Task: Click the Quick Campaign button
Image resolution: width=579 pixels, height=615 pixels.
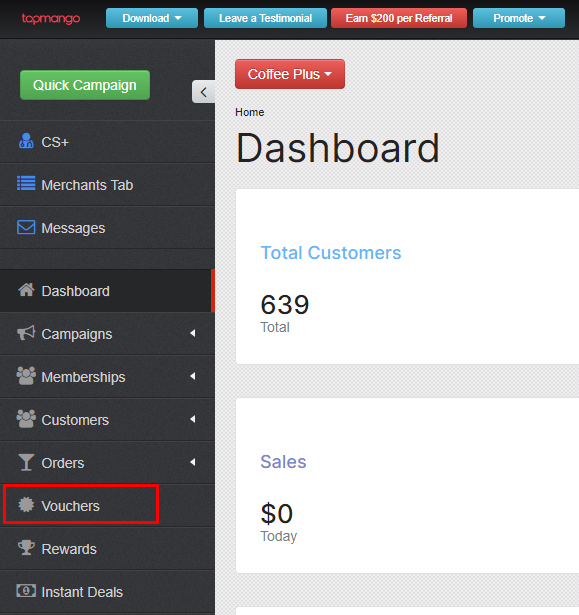Action: coord(85,85)
